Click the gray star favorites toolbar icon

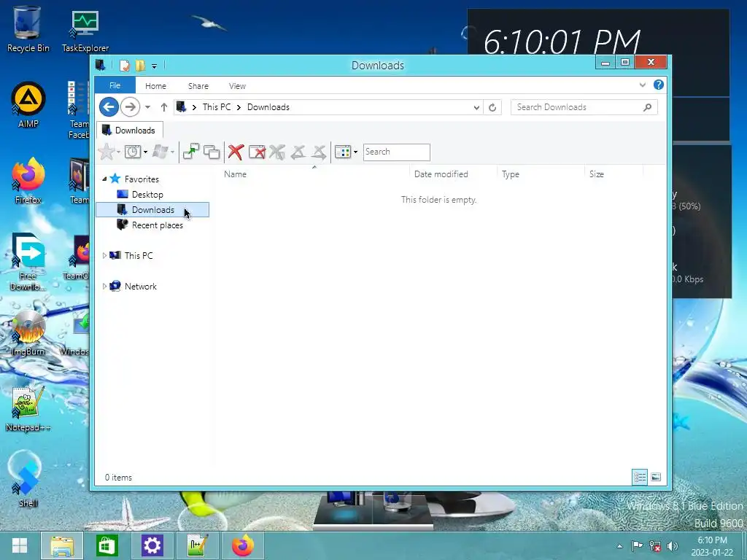pos(107,152)
